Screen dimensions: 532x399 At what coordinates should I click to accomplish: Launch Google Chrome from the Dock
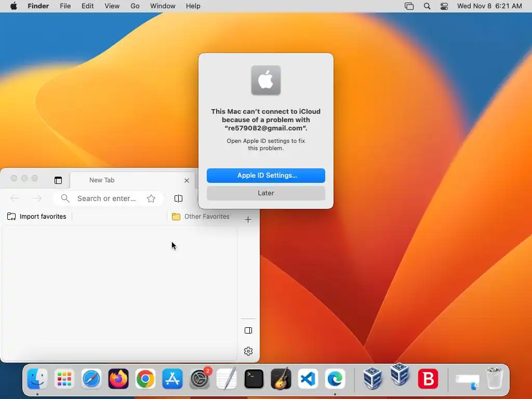[145, 379]
